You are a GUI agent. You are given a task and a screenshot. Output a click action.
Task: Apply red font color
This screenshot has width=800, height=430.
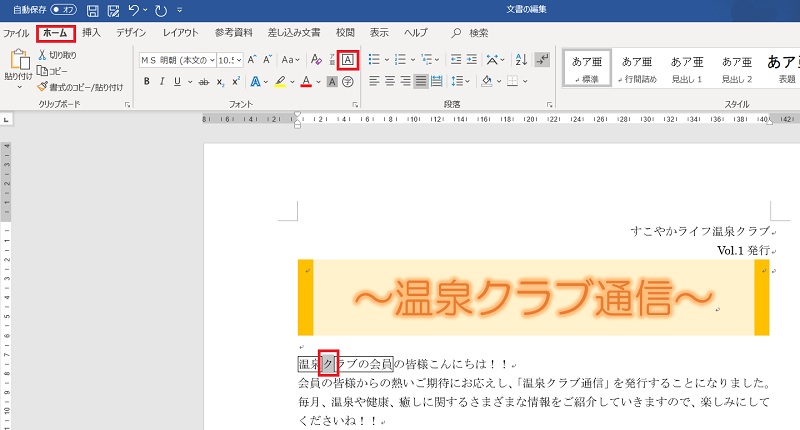[306, 81]
